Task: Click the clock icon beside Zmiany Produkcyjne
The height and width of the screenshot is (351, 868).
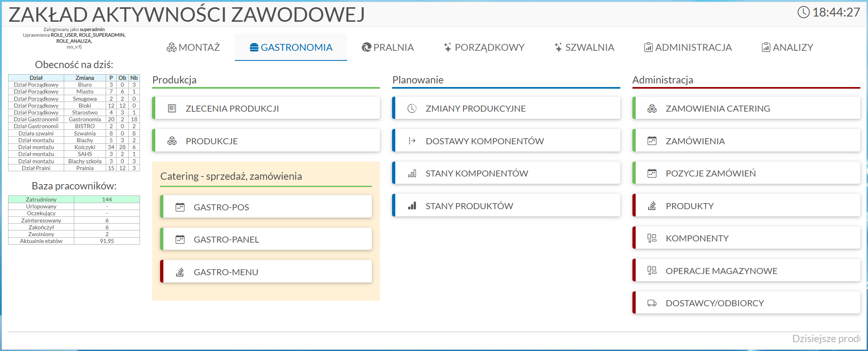Action: [412, 108]
